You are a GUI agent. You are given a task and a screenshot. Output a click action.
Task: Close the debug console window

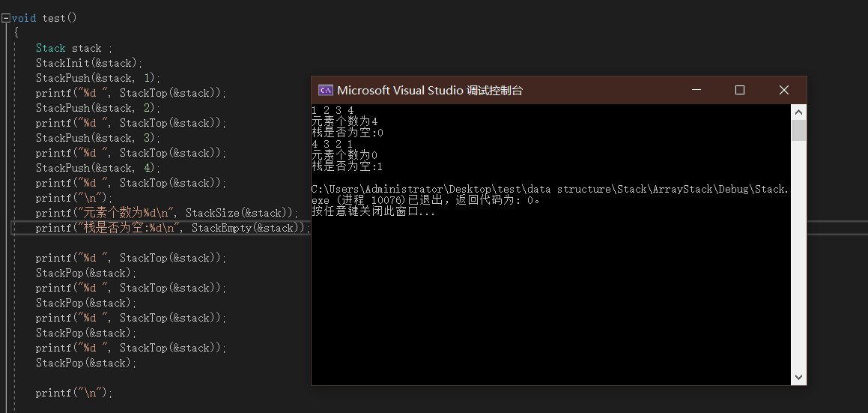point(784,91)
